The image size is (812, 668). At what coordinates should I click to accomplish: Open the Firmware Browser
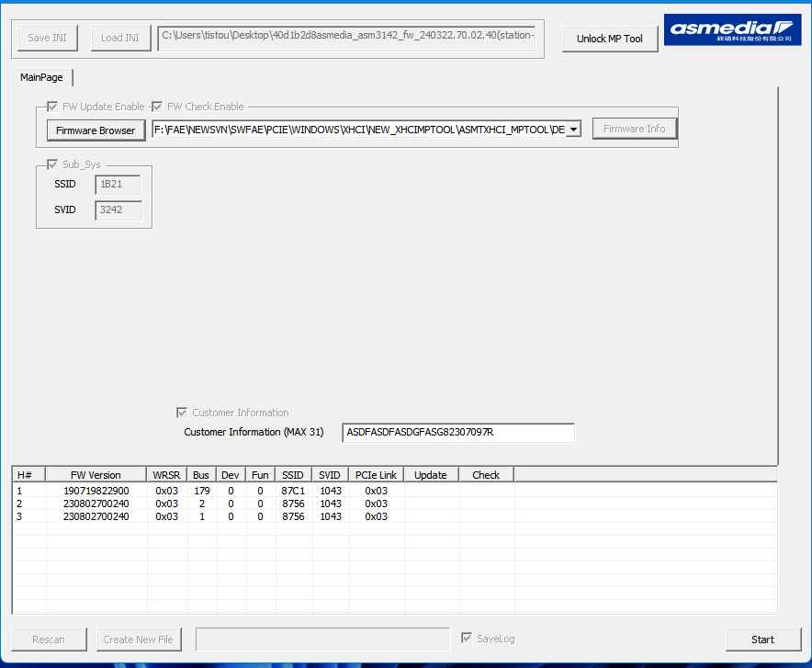pos(96,130)
